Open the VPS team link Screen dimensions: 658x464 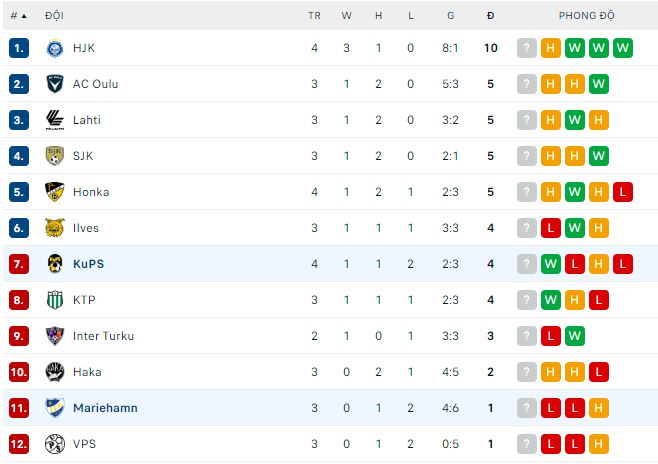(x=85, y=444)
